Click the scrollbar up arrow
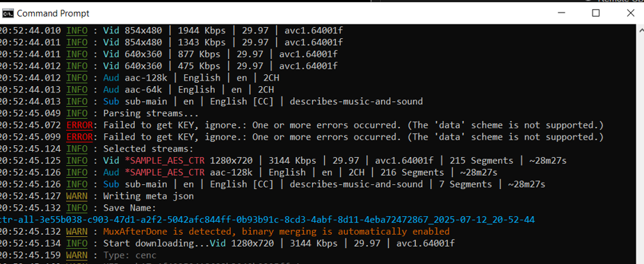The width and height of the screenshot is (644, 264). [641, 30]
